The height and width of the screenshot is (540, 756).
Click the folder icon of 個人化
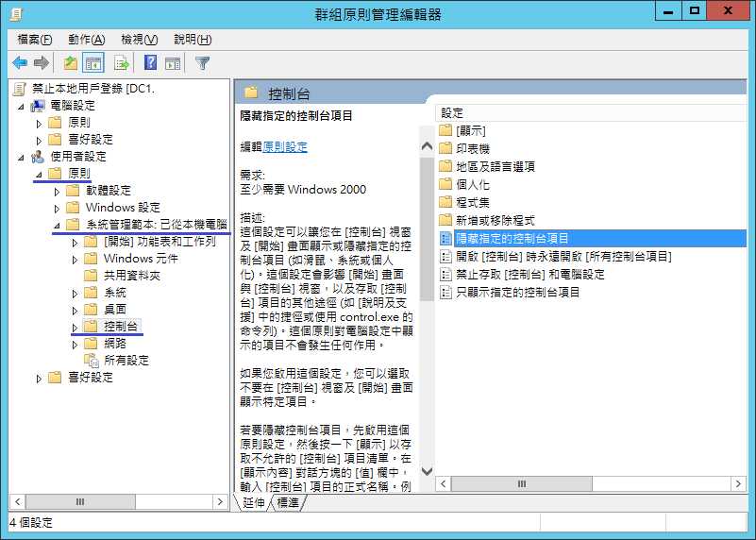445,185
